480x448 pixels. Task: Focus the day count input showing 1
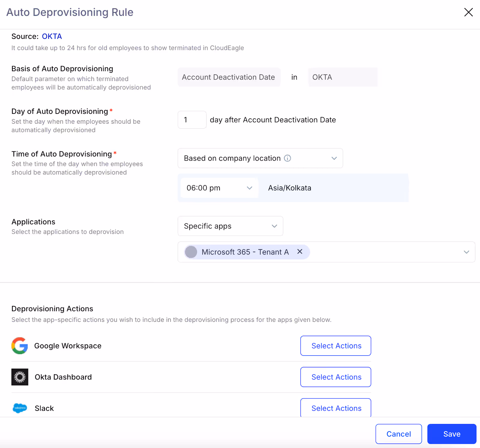coord(192,120)
